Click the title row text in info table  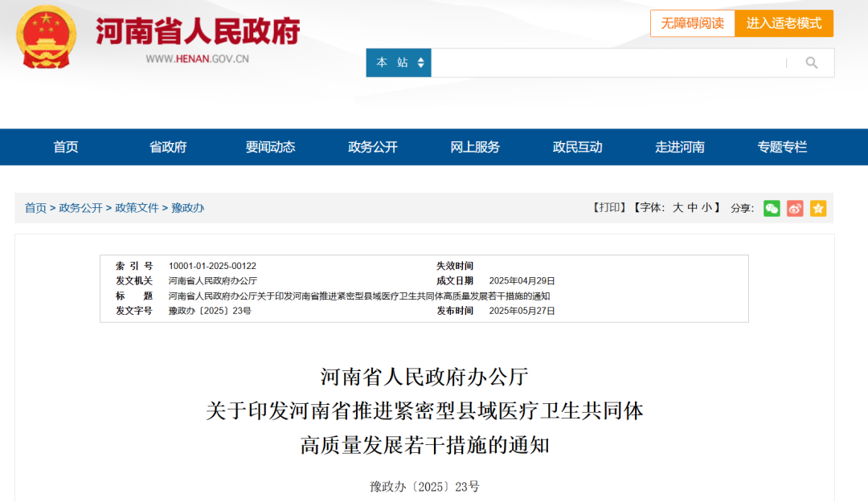tap(359, 296)
